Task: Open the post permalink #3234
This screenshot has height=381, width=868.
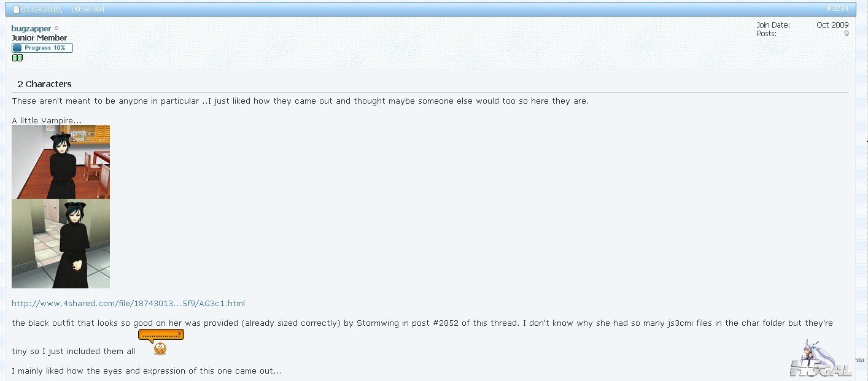Action: point(837,9)
